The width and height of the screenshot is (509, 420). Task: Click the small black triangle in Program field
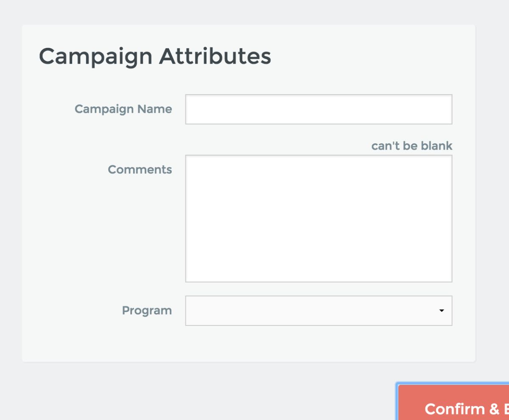pyautogui.click(x=441, y=311)
